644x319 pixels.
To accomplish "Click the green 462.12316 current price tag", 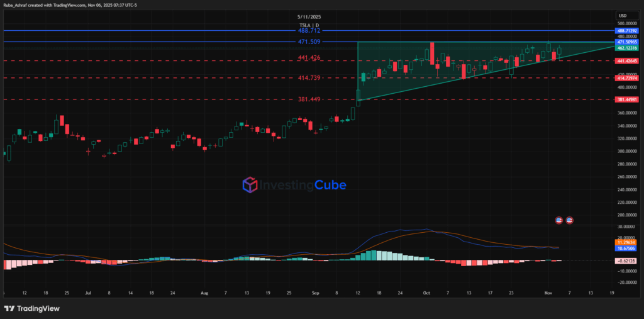I will [628, 47].
